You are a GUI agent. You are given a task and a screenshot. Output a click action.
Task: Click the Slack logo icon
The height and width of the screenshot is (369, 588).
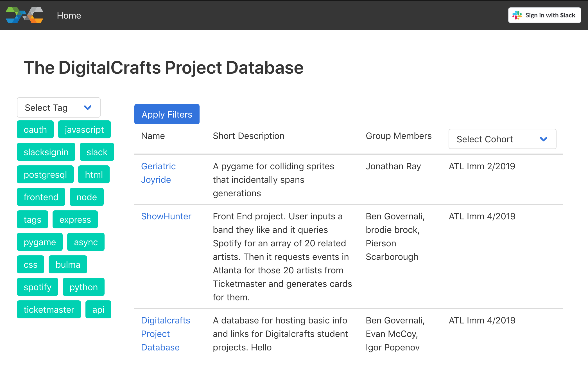click(517, 15)
